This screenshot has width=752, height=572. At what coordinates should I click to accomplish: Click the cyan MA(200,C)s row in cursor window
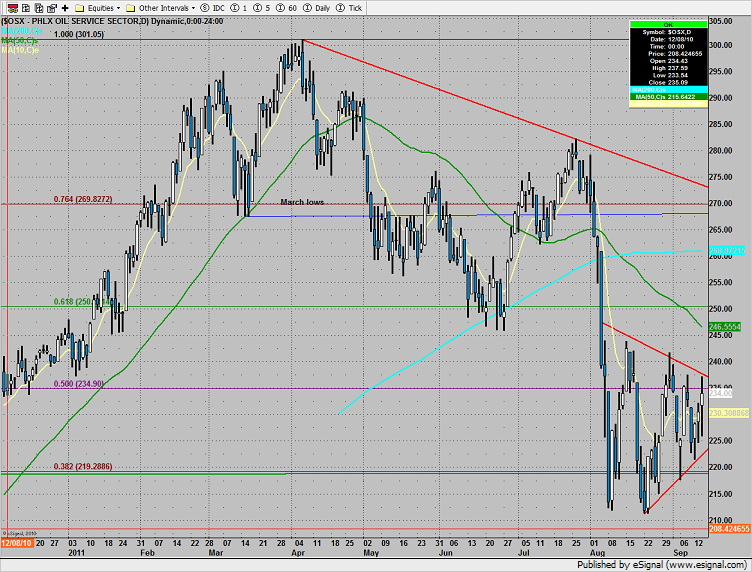click(668, 90)
